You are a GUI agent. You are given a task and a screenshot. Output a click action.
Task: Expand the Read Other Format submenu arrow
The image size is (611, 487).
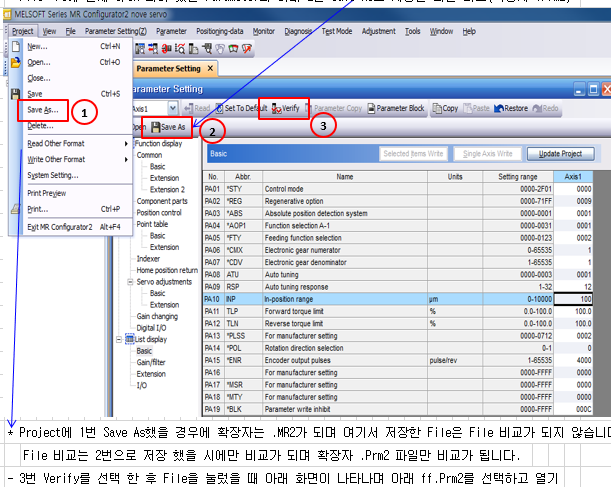126,143
